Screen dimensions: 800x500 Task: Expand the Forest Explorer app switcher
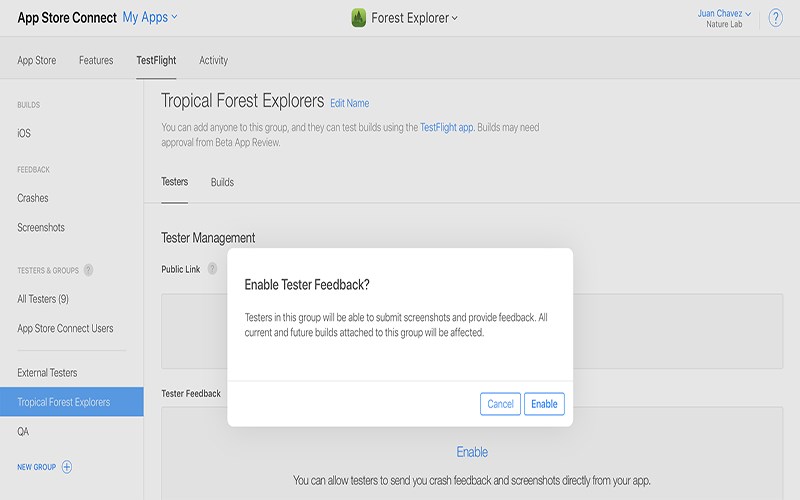point(414,18)
